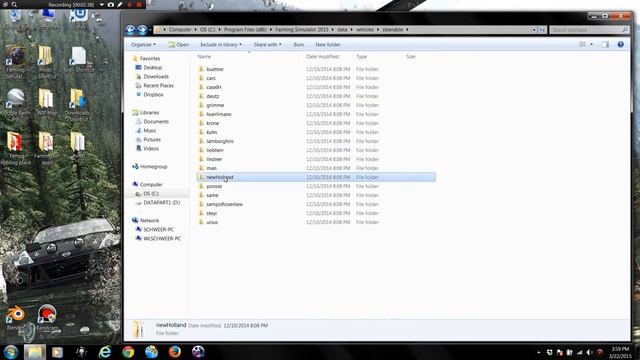This screenshot has width=640, height=360.
Task: Select the kuhn folder
Action: [211, 132]
